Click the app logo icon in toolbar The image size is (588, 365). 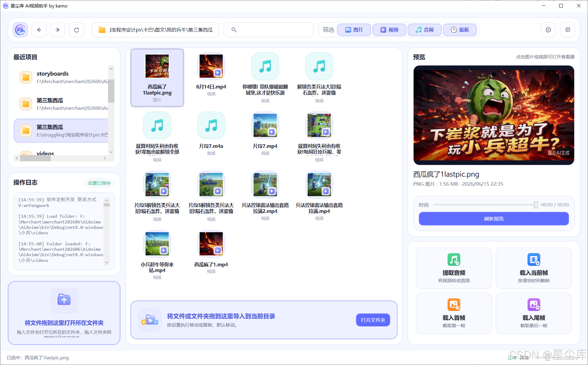20,30
